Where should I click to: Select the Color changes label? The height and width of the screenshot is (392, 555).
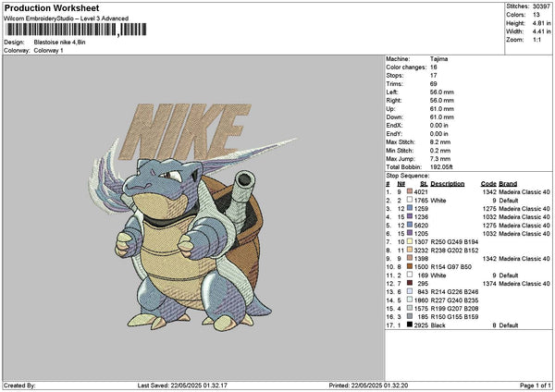tap(406, 67)
